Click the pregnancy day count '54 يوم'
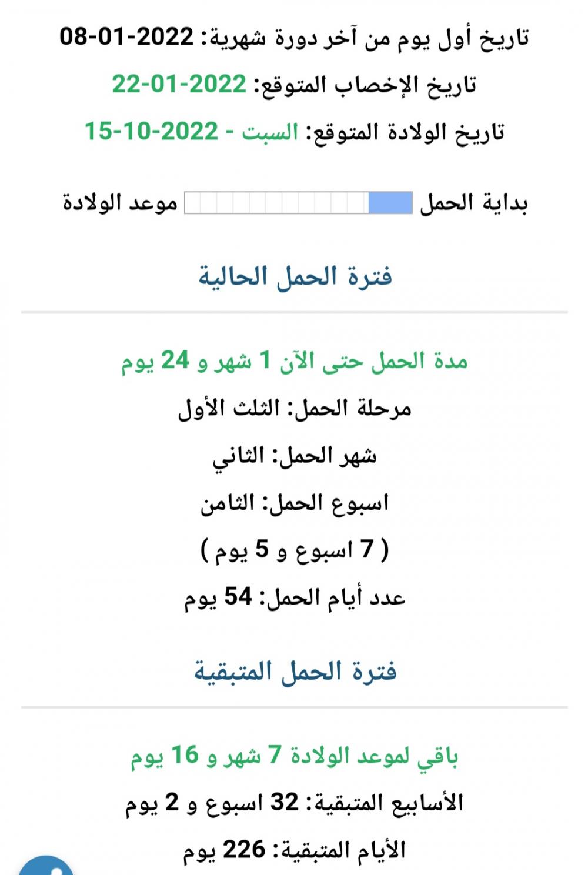 pyautogui.click(x=218, y=597)
